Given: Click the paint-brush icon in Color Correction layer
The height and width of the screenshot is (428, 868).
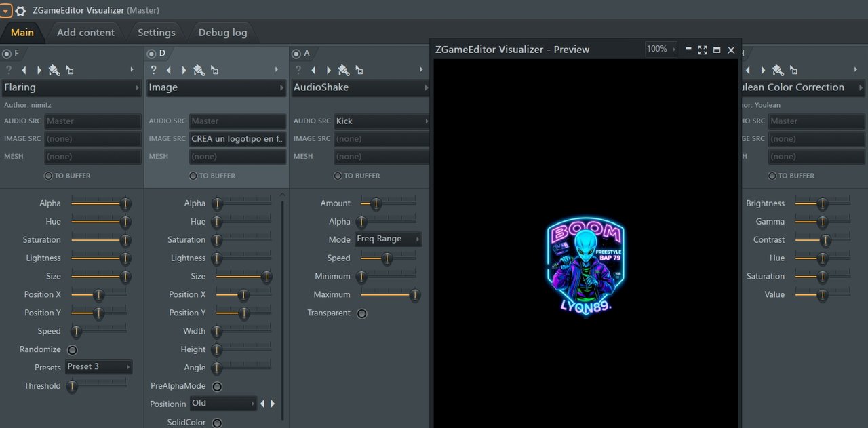Looking at the screenshot, I should click(x=778, y=70).
